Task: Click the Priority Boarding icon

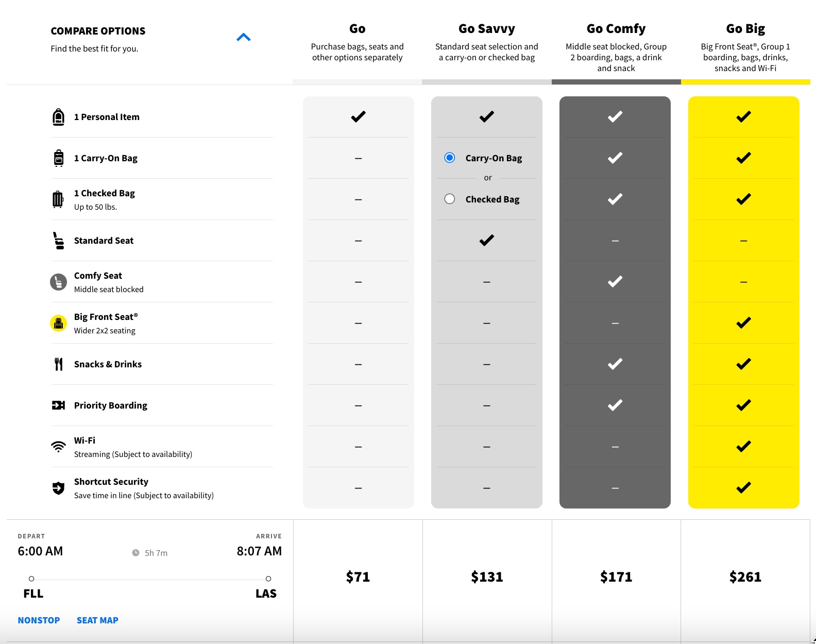Action: 59,405
